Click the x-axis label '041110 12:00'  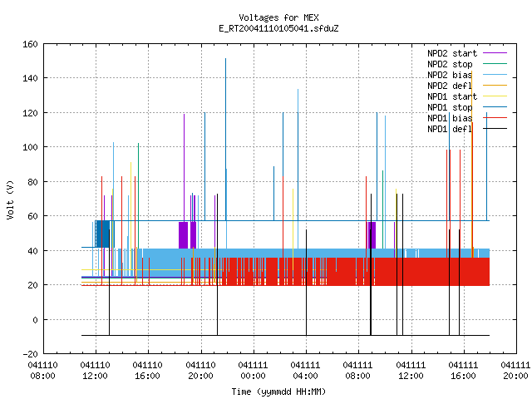click(96, 371)
